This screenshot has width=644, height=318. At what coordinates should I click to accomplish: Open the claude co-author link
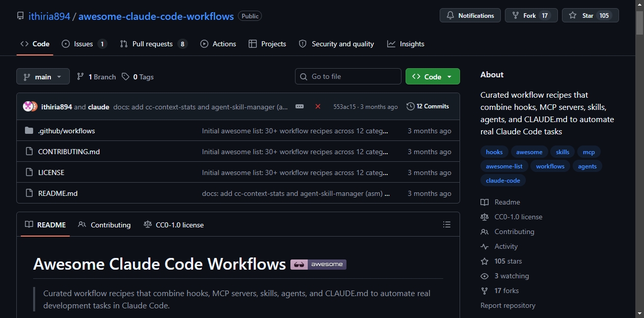click(98, 107)
